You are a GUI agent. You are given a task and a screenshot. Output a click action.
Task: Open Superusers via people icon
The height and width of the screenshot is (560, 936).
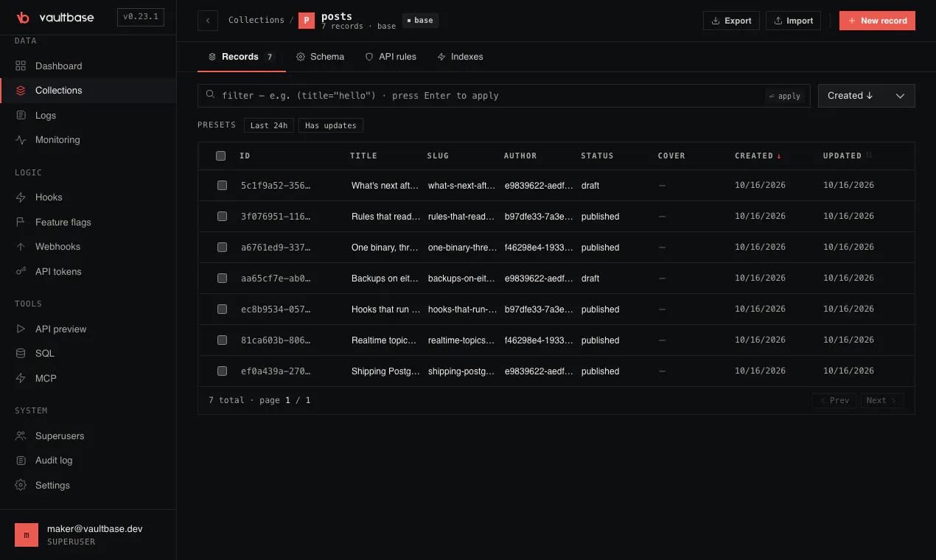coord(21,435)
